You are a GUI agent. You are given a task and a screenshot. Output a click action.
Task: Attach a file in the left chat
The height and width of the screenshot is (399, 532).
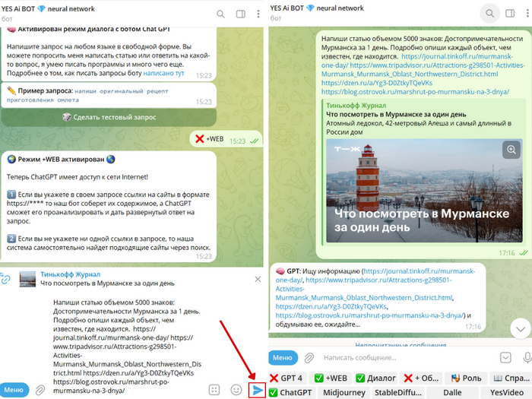(40, 390)
